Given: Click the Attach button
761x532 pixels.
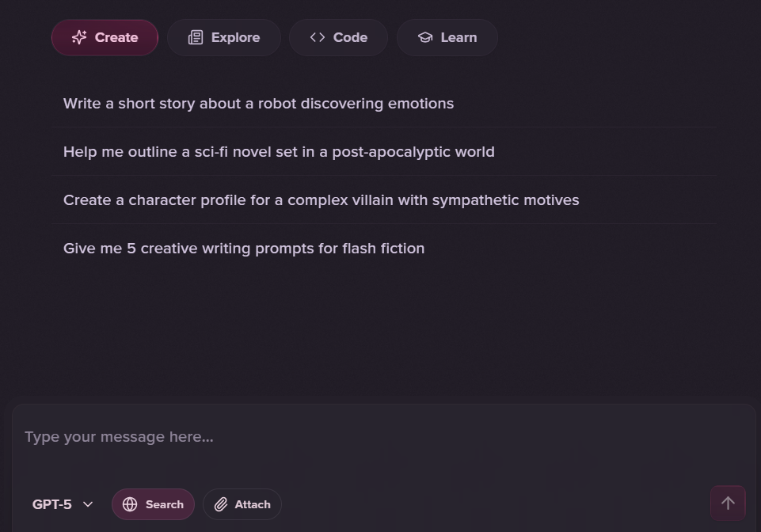Looking at the screenshot, I should tap(242, 504).
